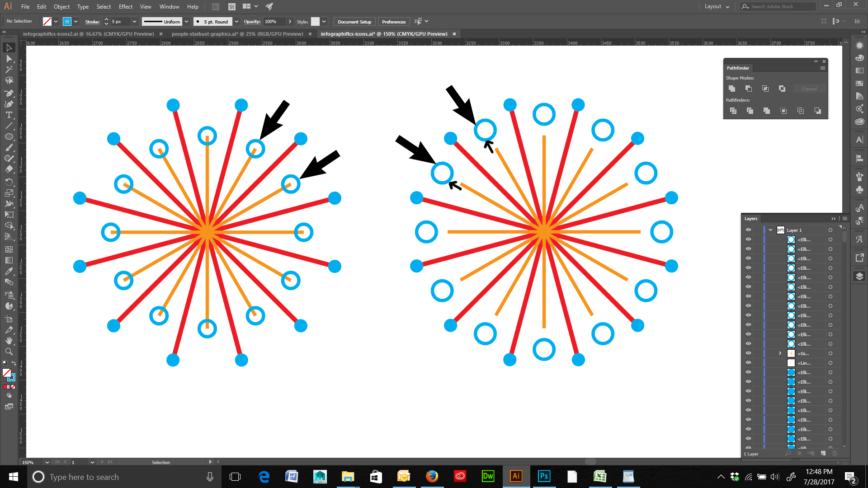Open the Creative Cloud Libraries panel icon

click(x=859, y=122)
